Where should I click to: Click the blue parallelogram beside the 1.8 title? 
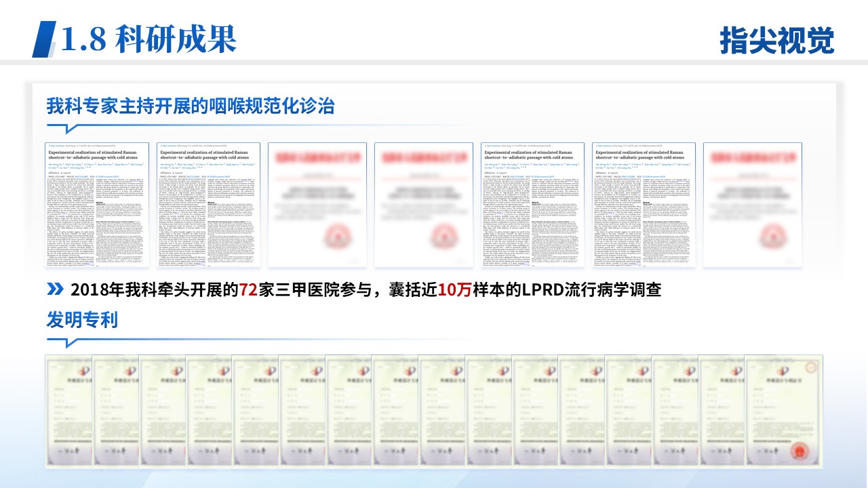(45, 39)
